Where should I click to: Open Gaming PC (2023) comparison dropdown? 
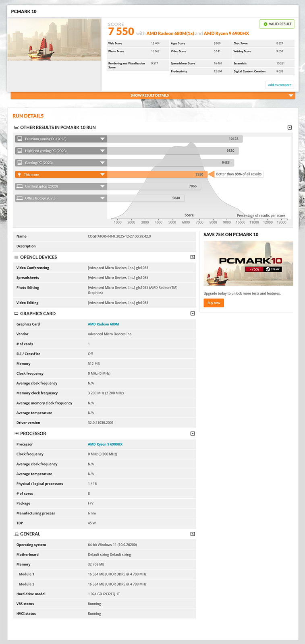point(102,163)
